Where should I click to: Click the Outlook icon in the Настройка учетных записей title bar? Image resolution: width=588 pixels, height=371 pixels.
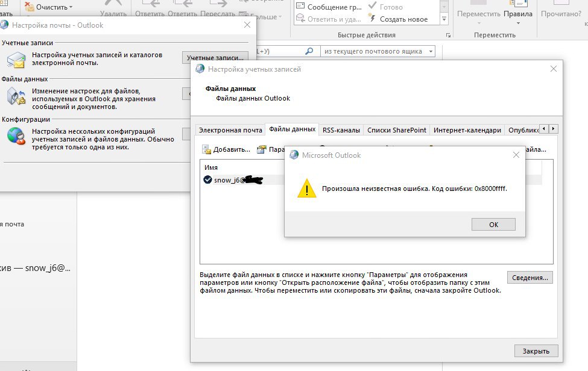point(200,69)
